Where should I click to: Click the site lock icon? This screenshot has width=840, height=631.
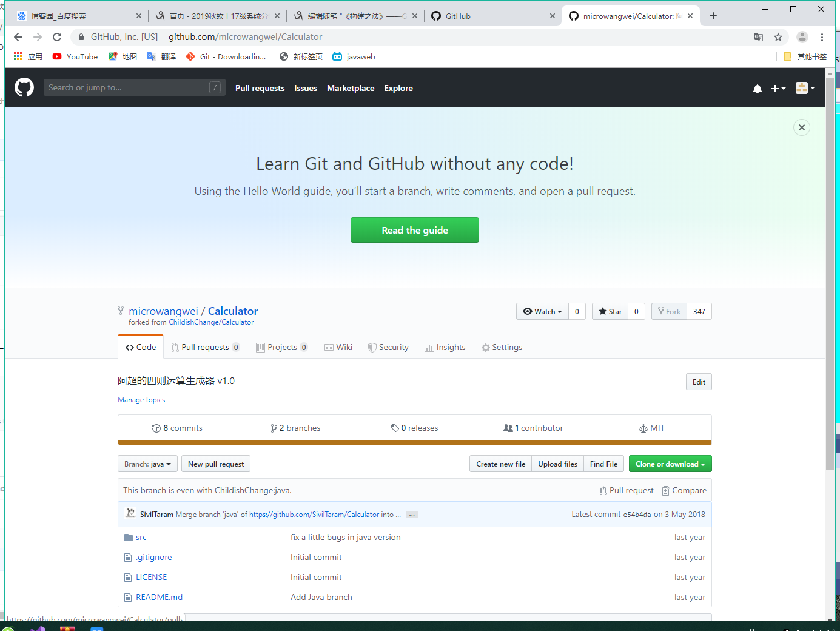tap(81, 37)
